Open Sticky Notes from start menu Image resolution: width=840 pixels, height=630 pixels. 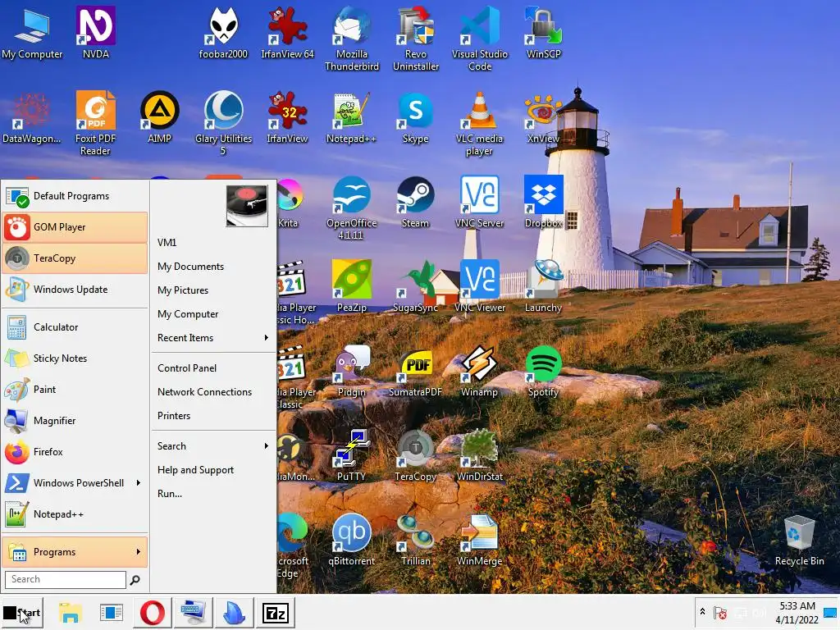pyautogui.click(x=75, y=358)
